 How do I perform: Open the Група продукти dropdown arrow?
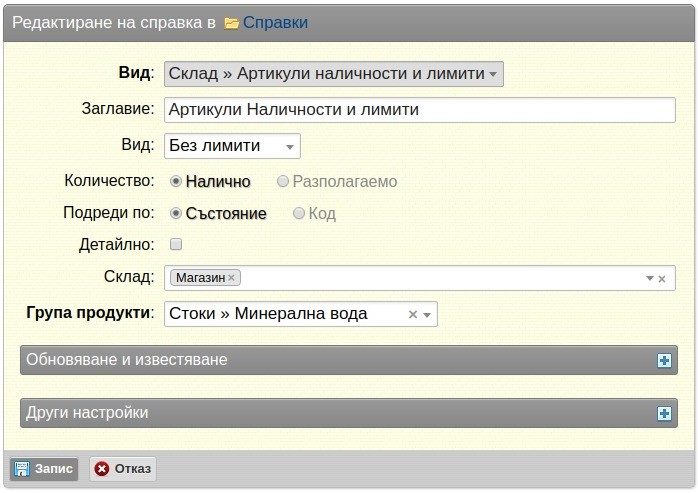point(427,315)
